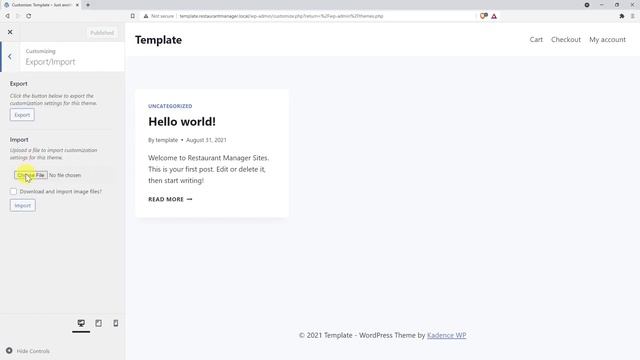Image resolution: width=640 pixels, height=360 pixels.
Task: Go back from Export/Import section
Action: point(10,57)
